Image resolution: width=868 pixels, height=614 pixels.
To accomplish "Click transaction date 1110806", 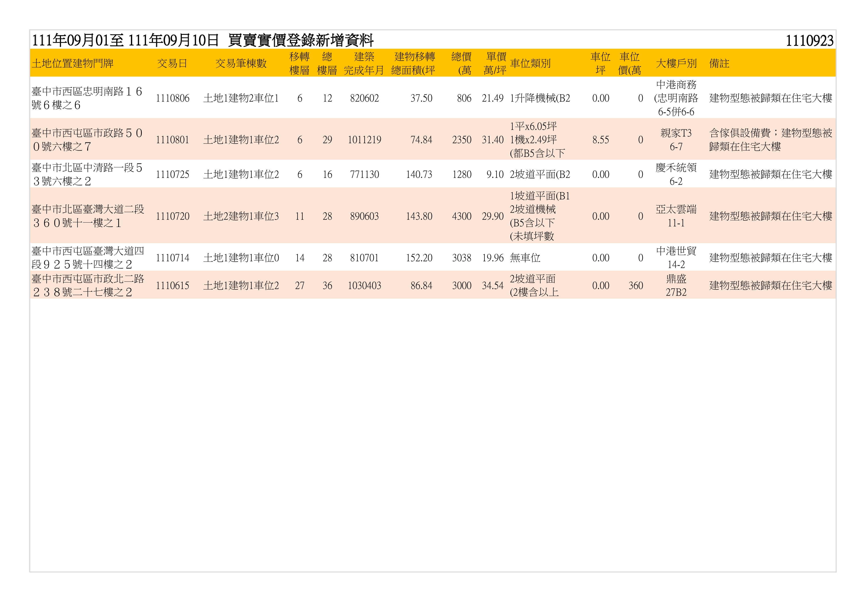I will tap(173, 98).
